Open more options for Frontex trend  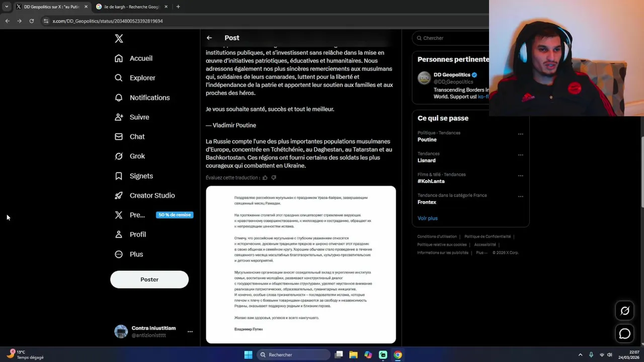pyautogui.click(x=521, y=197)
